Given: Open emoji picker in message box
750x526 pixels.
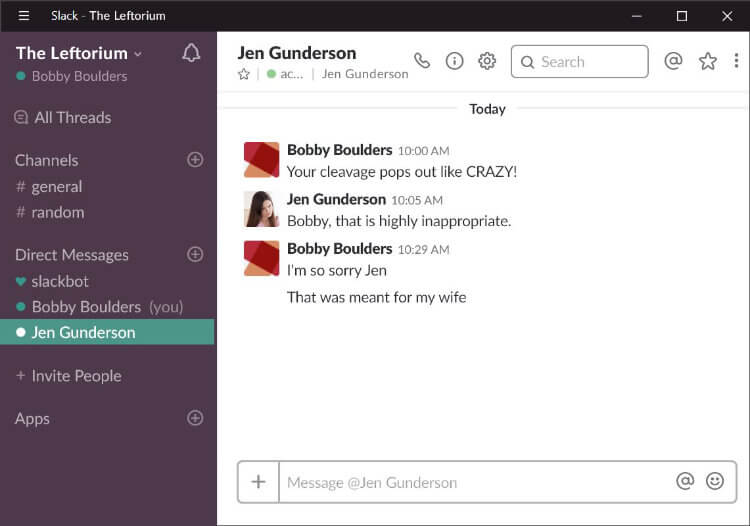Looking at the screenshot, I should click(715, 481).
